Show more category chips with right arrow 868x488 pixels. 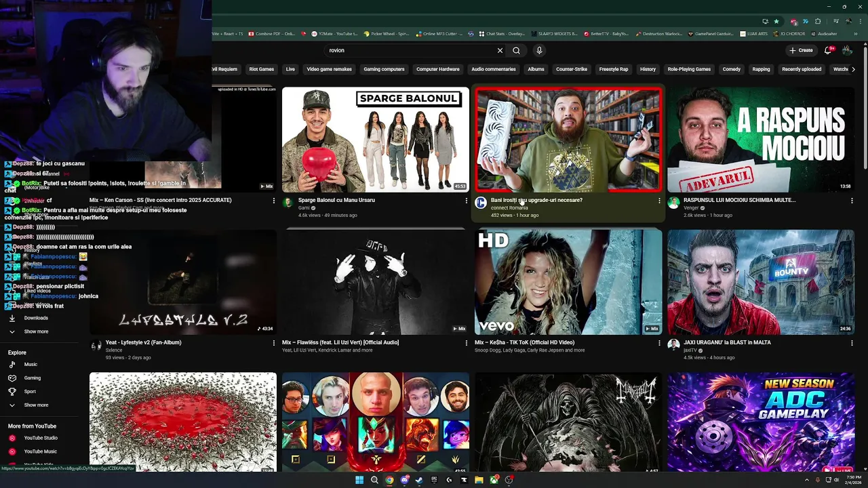coord(853,69)
